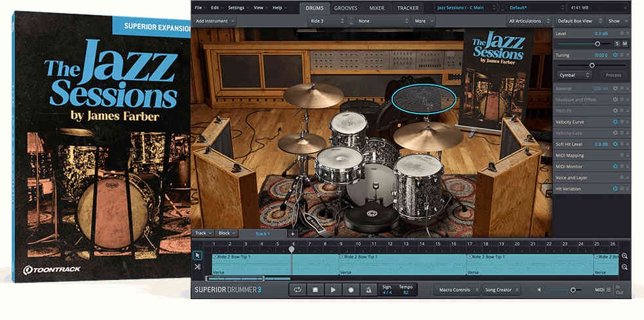Open the More dropdown

[x=423, y=20]
